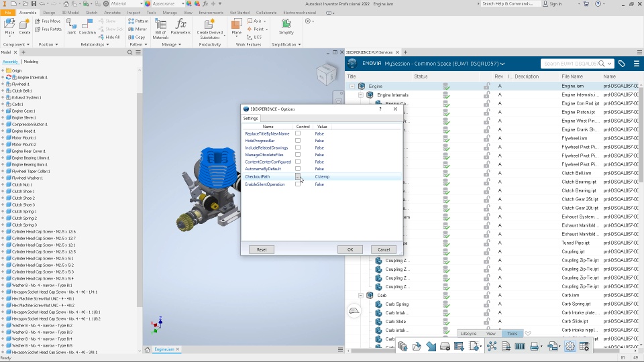Click the search icon in Model browser
644x362 pixels.
129,52
